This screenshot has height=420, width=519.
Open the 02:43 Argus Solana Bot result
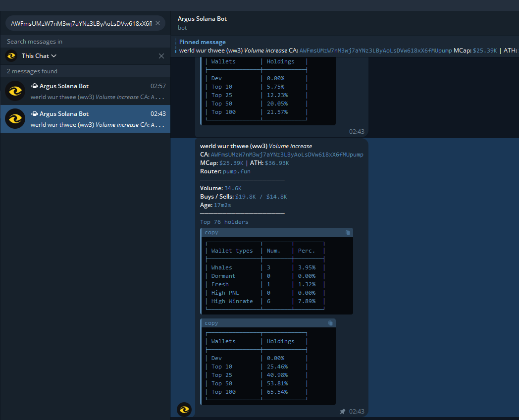85,119
